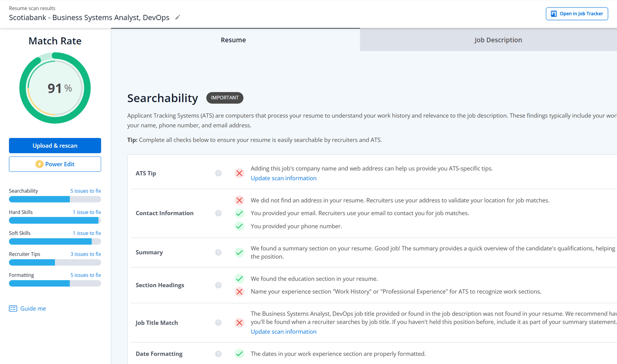
Task: Click red X icon in ATS Tip row
Action: click(x=239, y=173)
